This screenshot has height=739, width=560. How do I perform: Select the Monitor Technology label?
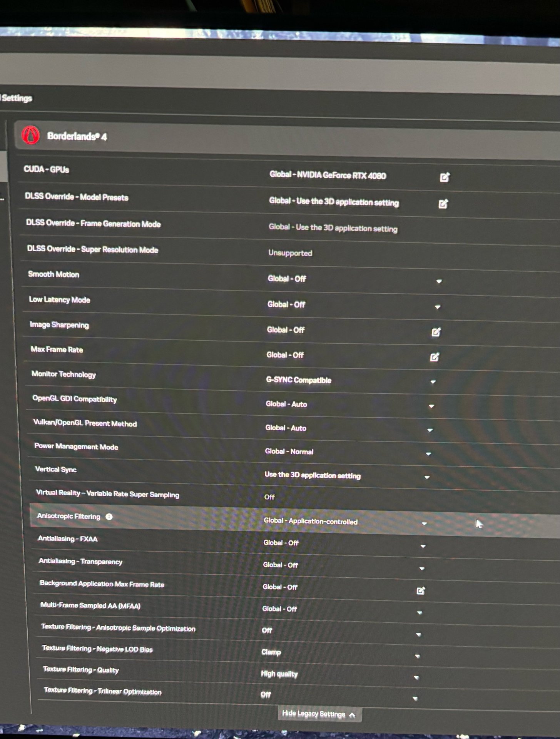[x=64, y=374]
